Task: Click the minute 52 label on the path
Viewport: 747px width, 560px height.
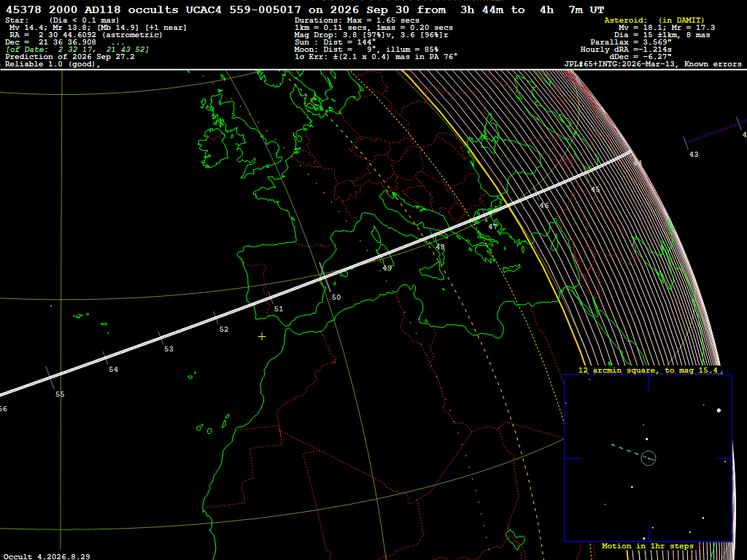Action: point(224,330)
